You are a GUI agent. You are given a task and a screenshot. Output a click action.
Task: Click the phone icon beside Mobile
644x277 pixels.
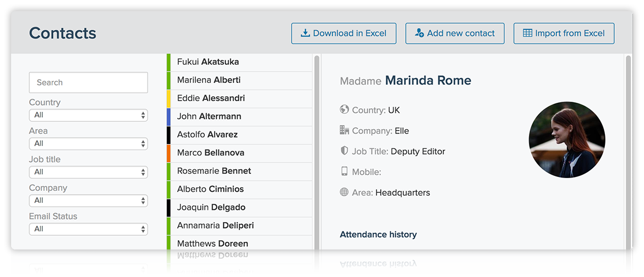click(x=344, y=171)
